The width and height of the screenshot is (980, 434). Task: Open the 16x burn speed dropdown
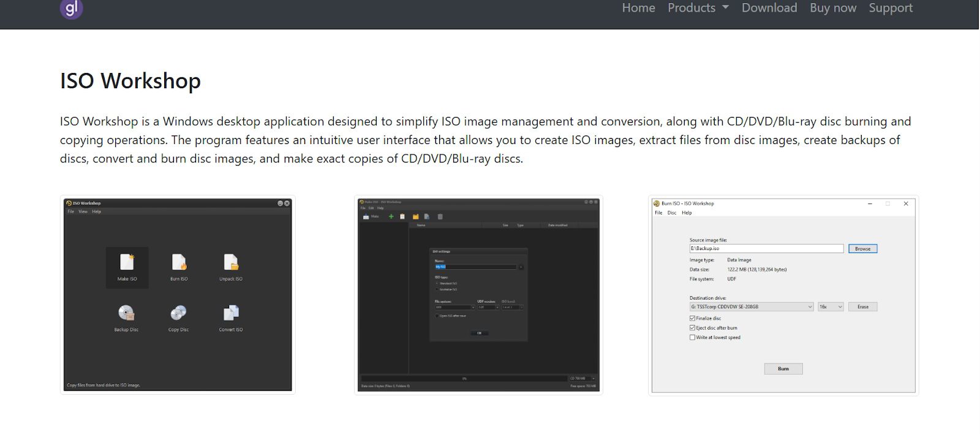coord(831,306)
